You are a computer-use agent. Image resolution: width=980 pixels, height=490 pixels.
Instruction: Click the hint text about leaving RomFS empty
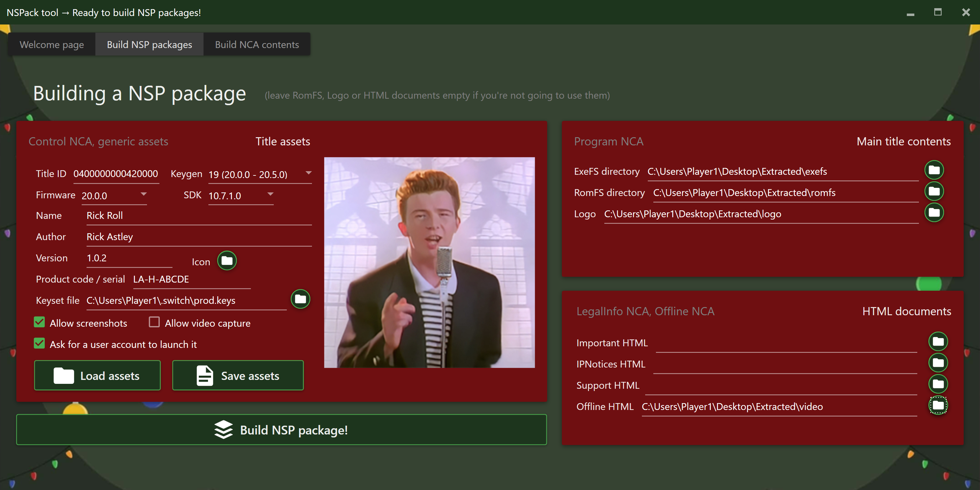[437, 95]
